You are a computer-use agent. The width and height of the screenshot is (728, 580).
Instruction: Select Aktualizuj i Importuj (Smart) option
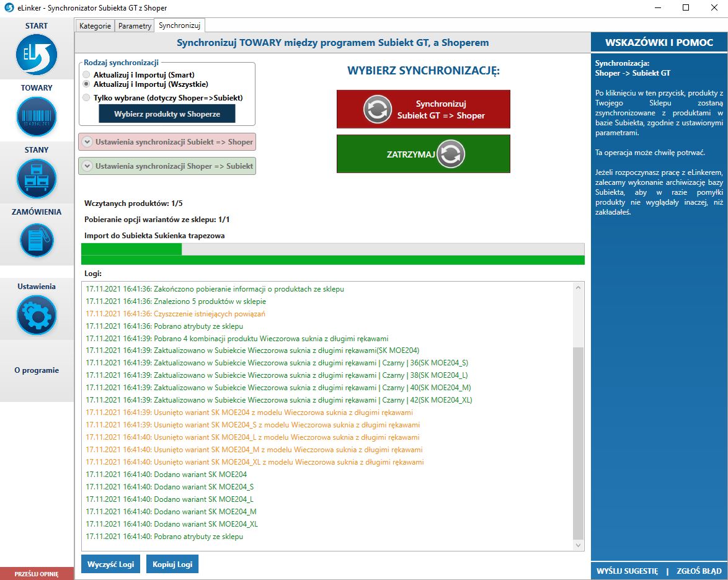[x=86, y=74]
